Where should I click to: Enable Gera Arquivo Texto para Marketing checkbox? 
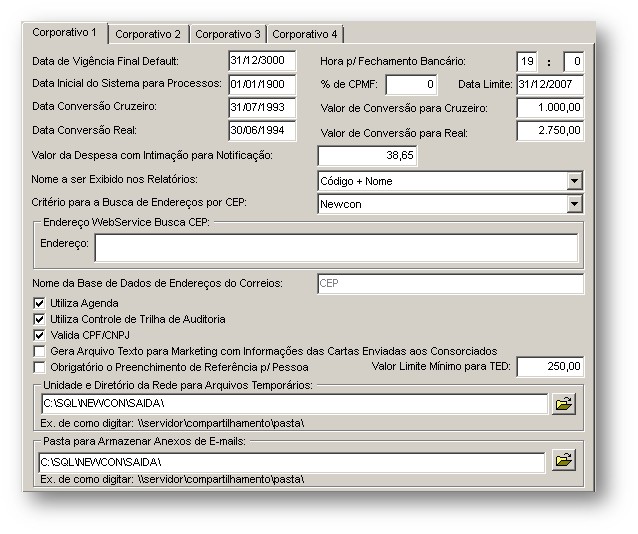coord(39,351)
